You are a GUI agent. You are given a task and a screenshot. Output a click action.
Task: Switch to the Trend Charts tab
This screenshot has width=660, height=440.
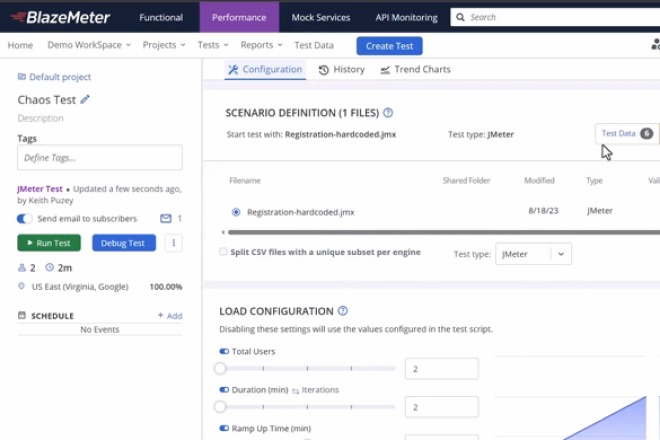(415, 70)
